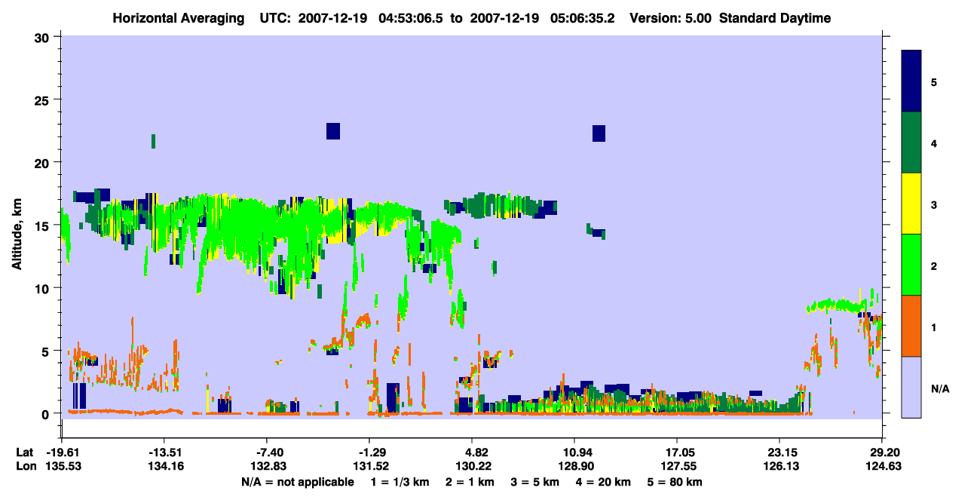980x503 pixels.
Task: Click the colorbar label '1'
Action: (x=934, y=327)
